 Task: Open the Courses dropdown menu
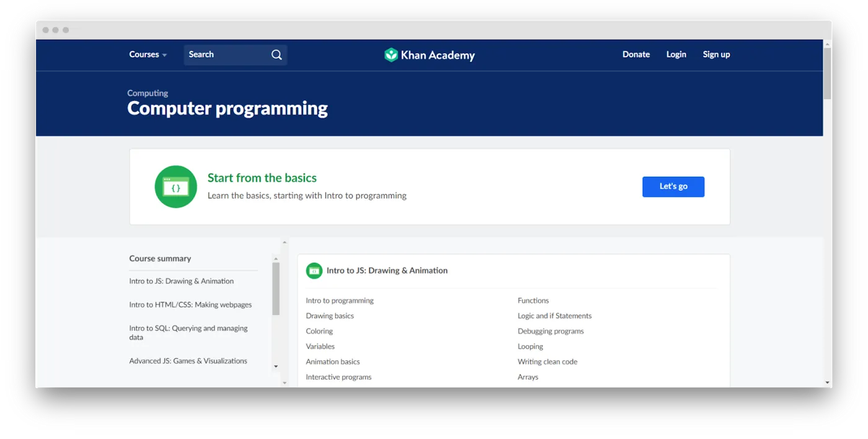148,55
